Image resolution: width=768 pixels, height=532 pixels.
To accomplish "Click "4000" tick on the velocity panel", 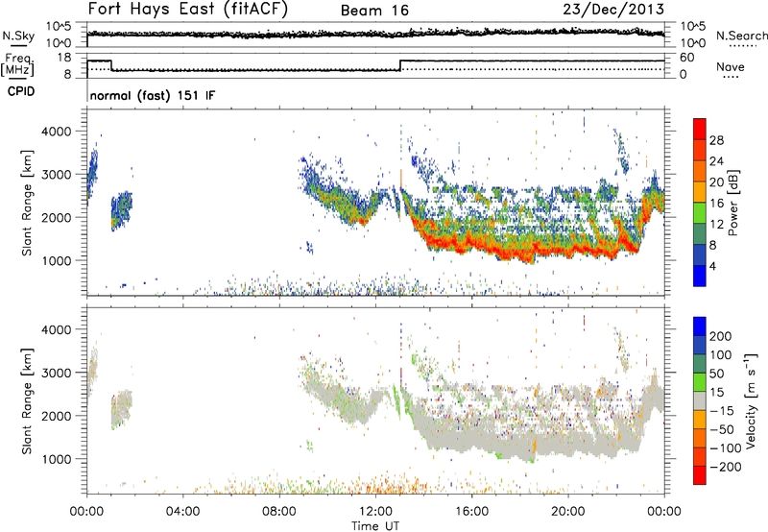I will coord(57,329).
